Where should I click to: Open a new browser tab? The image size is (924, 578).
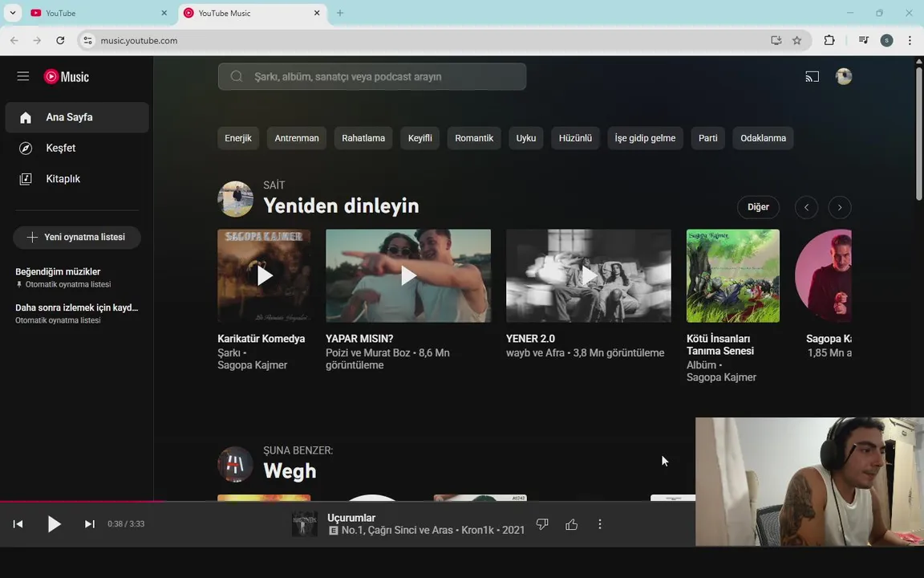[340, 13]
